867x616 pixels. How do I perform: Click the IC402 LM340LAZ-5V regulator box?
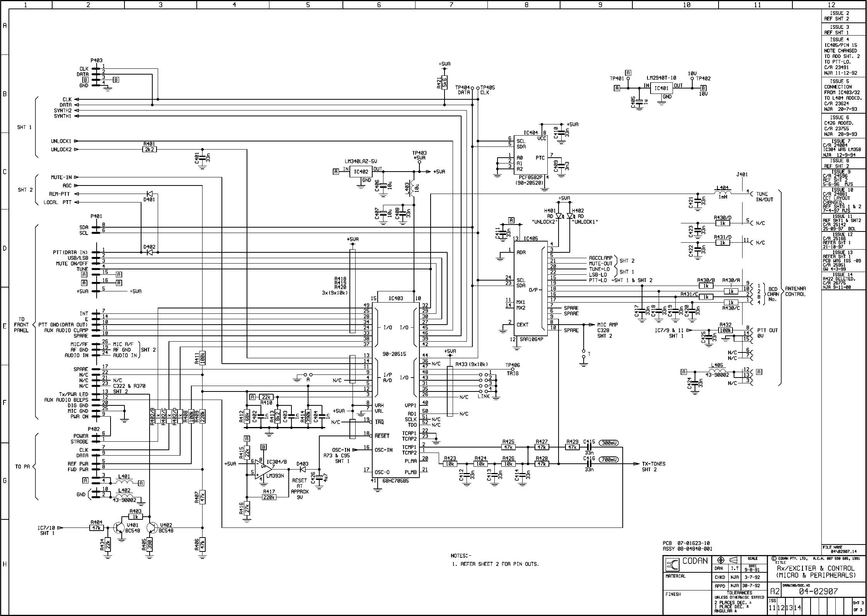pos(361,172)
